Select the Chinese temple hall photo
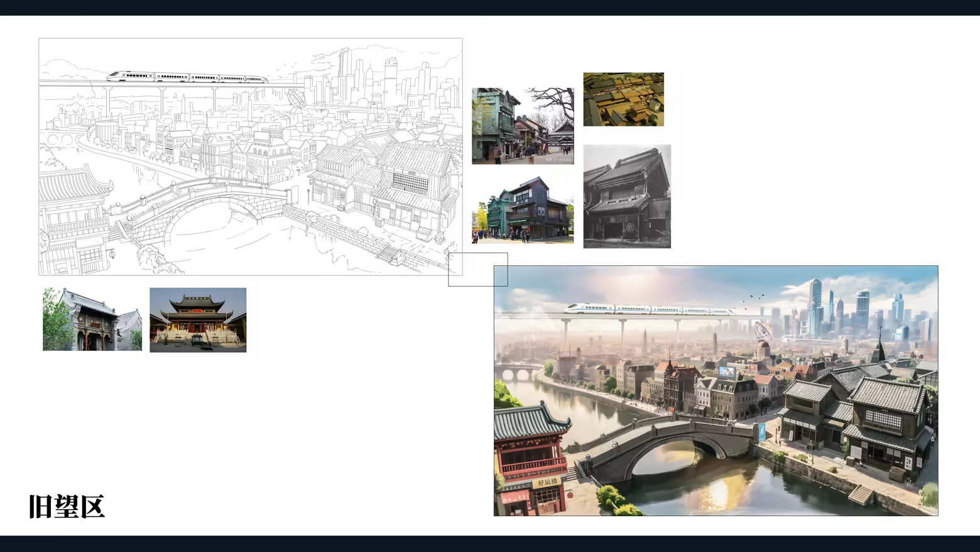 tap(198, 320)
